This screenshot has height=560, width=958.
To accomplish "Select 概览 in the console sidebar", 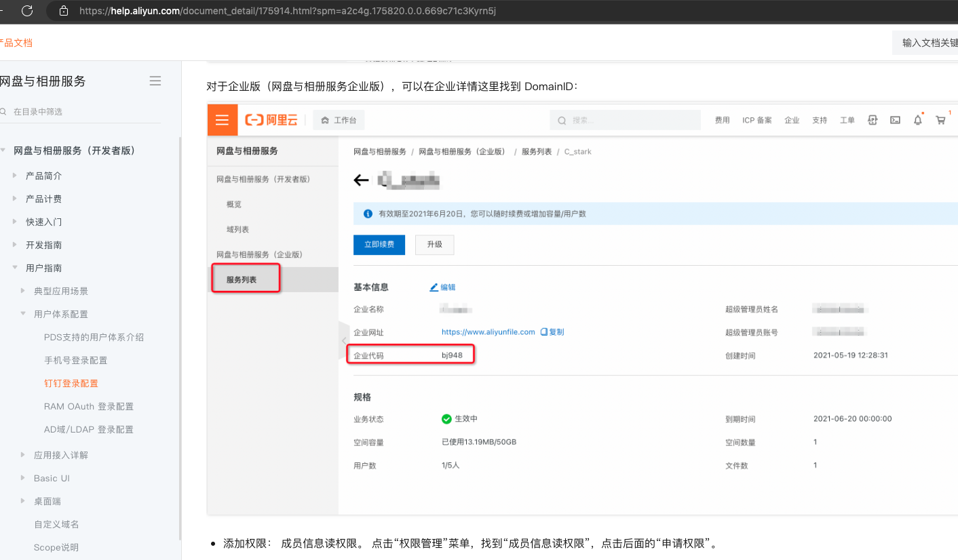I will click(234, 204).
